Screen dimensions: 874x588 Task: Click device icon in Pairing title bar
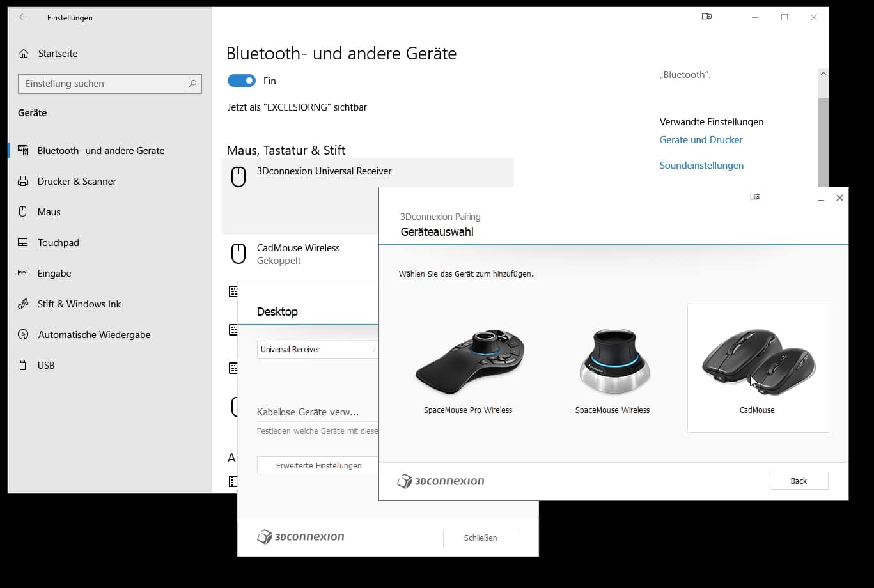click(x=755, y=197)
